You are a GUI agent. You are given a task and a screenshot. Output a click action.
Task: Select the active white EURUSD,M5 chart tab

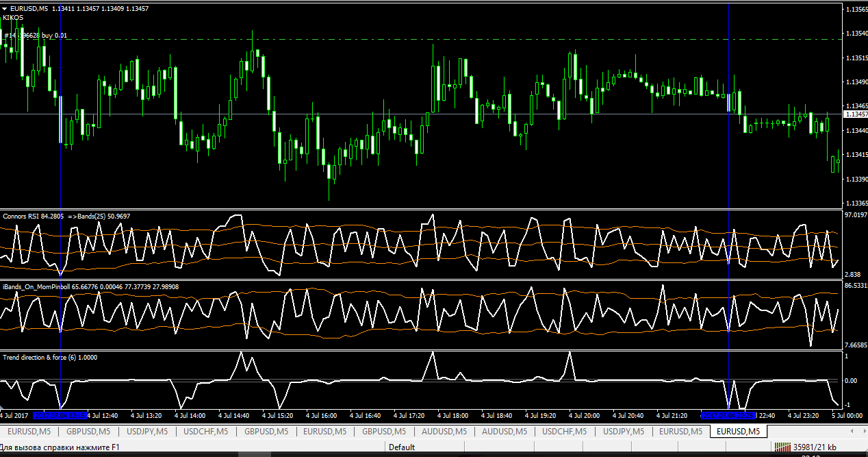pos(739,432)
